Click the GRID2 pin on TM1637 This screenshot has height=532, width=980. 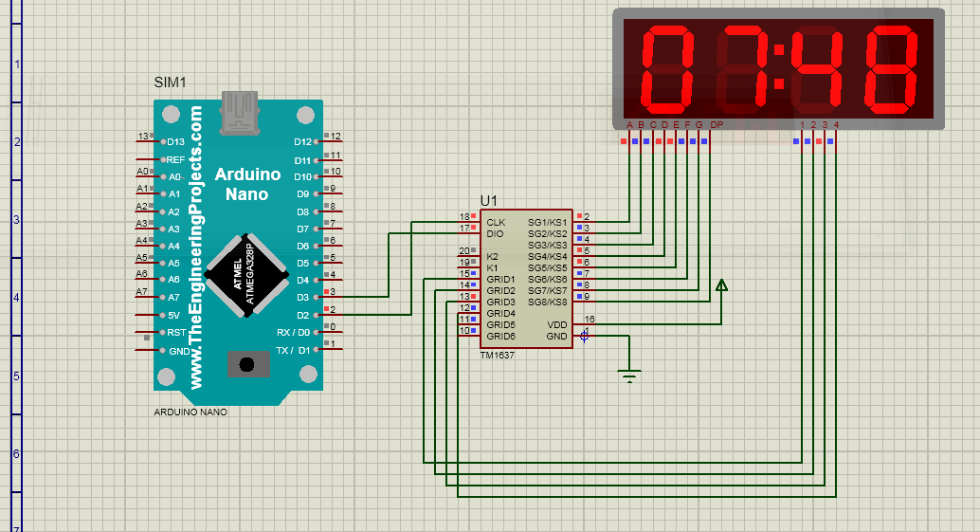point(500,291)
